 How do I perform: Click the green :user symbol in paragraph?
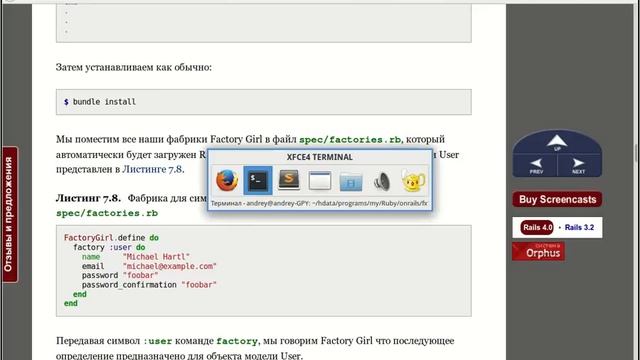click(158, 341)
